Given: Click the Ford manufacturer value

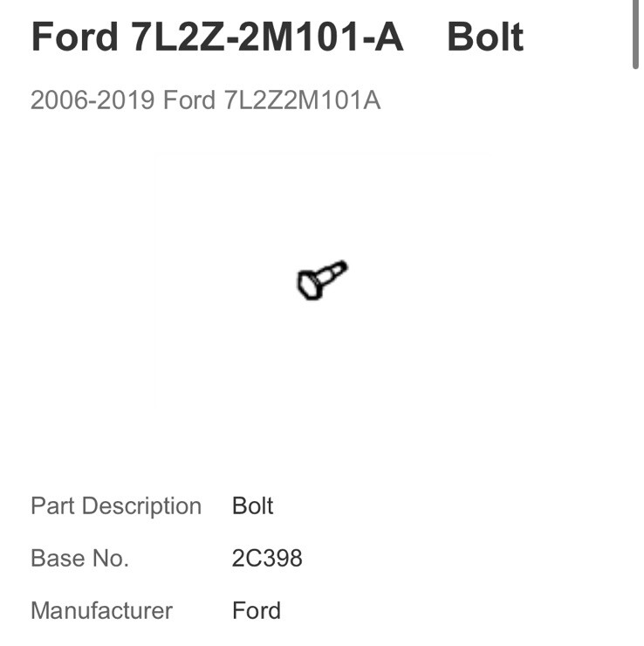Looking at the screenshot, I should [257, 611].
